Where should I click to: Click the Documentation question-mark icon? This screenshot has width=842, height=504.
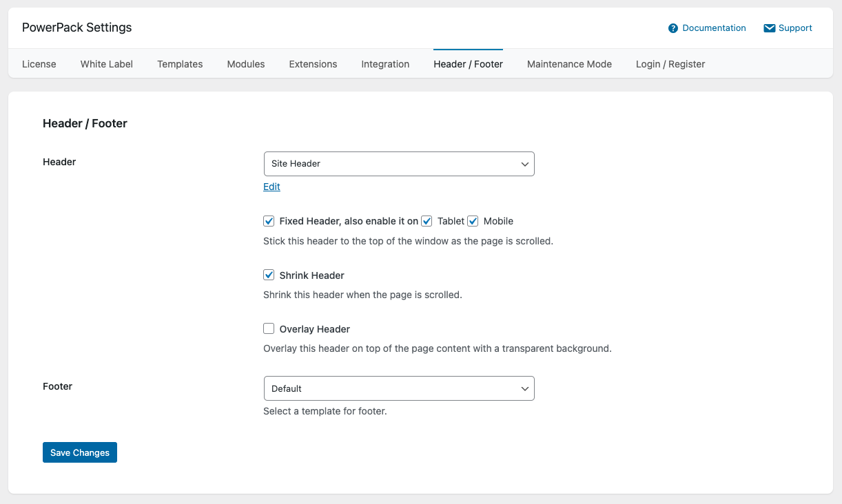673,28
